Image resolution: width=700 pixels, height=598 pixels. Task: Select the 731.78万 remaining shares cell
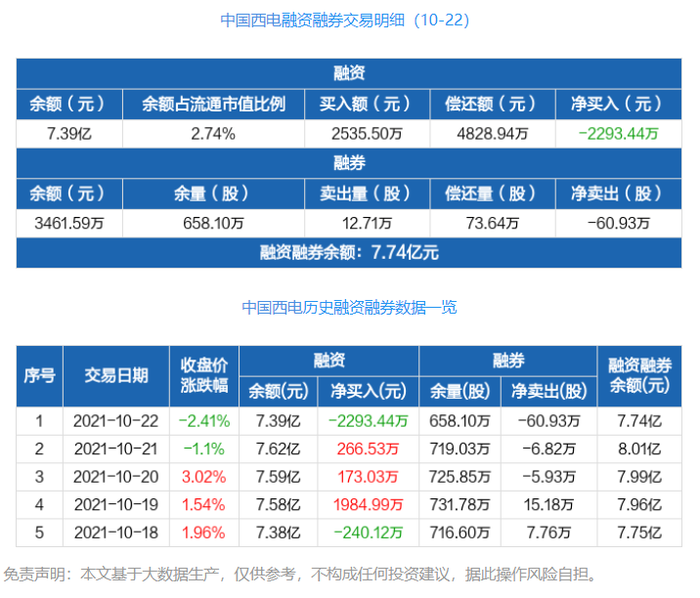coord(459,505)
